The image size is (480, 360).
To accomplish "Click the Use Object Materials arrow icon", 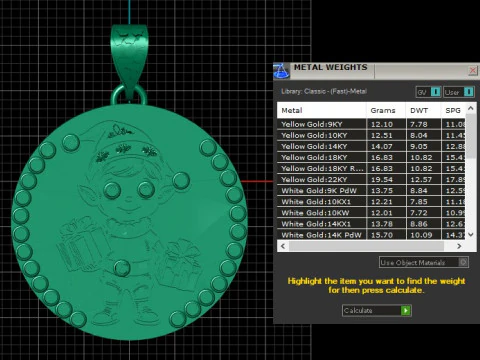I will 463,262.
